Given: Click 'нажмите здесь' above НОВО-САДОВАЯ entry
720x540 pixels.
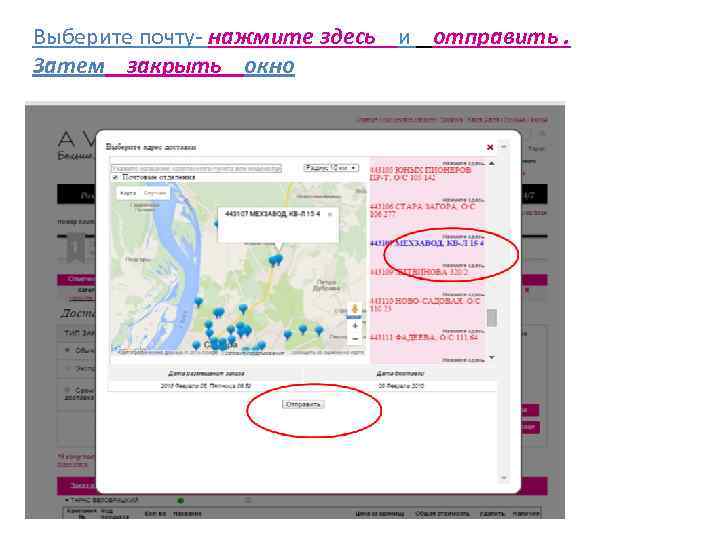Looking at the screenshot, I should pyautogui.click(x=463, y=294).
